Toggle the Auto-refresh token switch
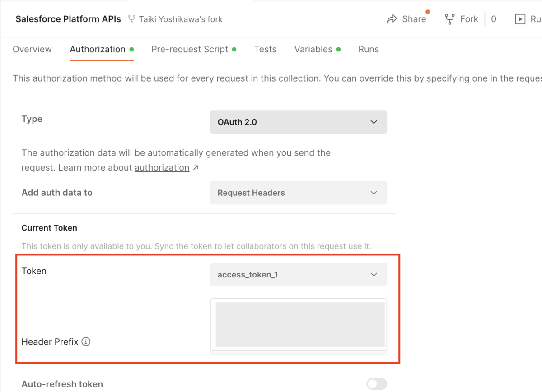Screen dimensions: 542x392 (x=377, y=384)
